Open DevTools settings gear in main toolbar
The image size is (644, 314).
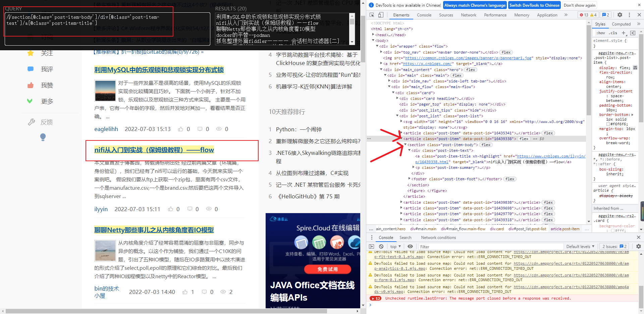coord(620,15)
